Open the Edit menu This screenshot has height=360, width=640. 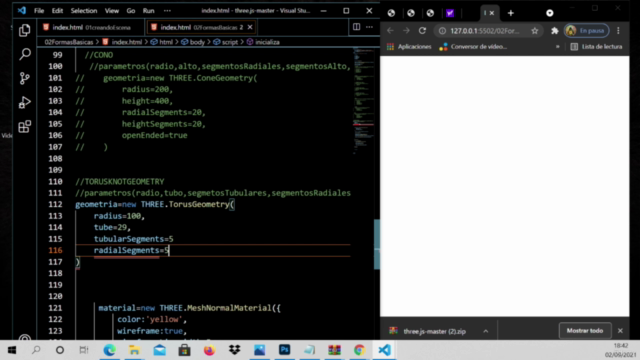tap(57, 11)
